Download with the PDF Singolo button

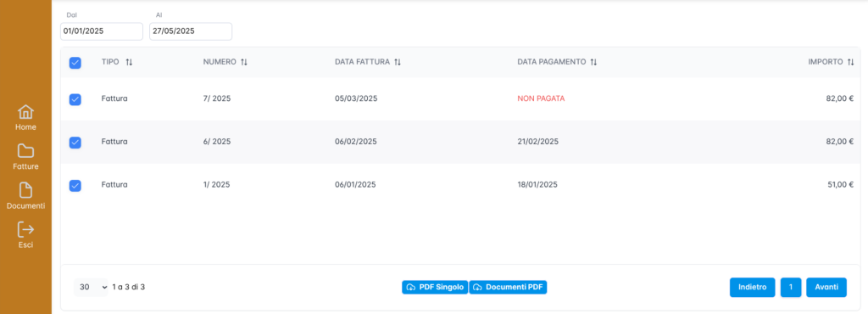435,288
